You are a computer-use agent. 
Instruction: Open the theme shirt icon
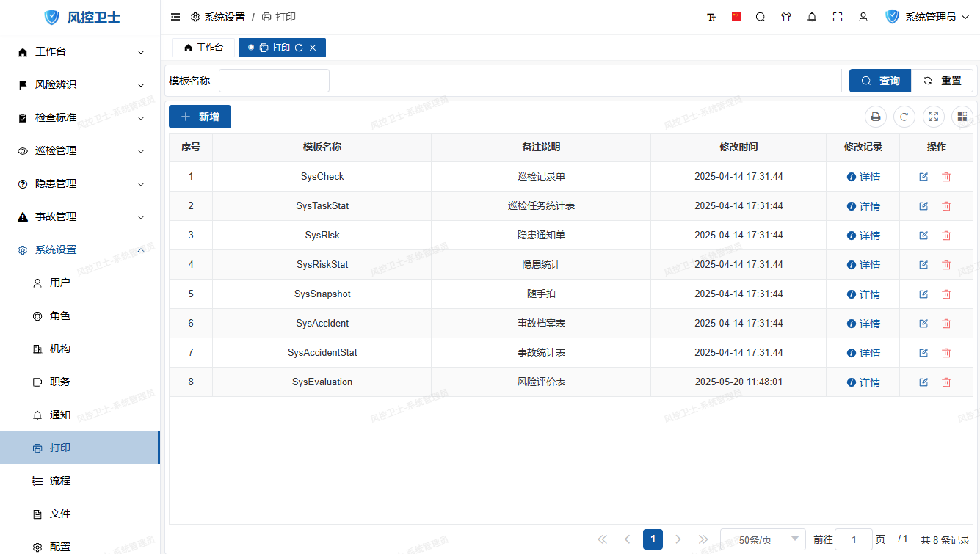tap(786, 17)
